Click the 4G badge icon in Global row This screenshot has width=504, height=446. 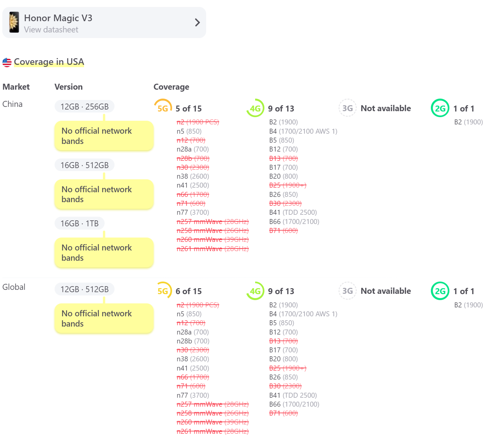pos(255,291)
